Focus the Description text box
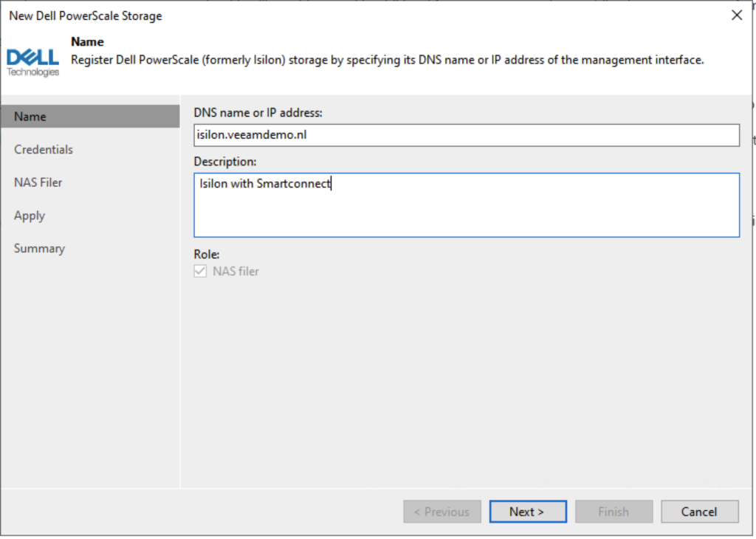Image resolution: width=756 pixels, height=539 pixels. click(x=466, y=205)
